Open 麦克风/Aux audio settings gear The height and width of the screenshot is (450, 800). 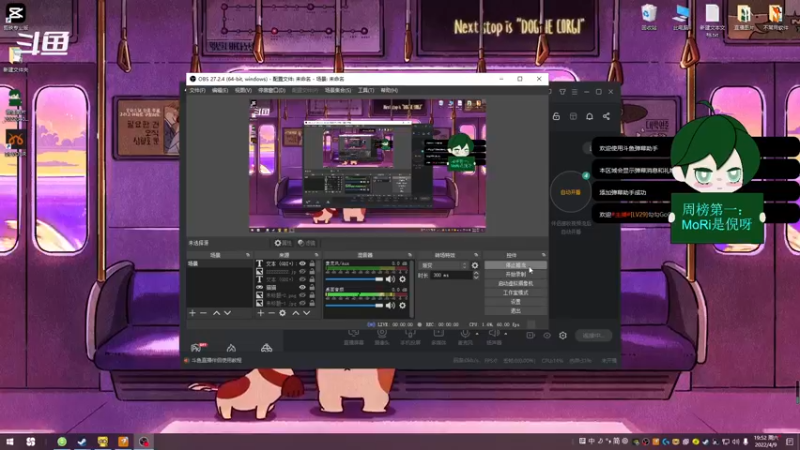[x=403, y=279]
